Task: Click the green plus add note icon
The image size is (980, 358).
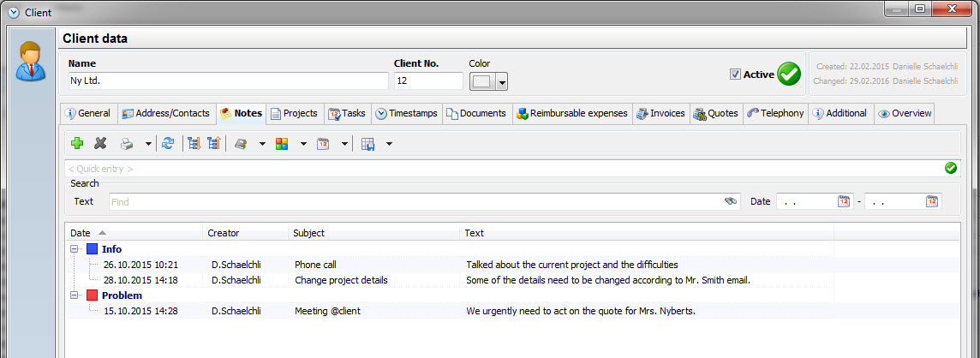Action: click(x=77, y=144)
